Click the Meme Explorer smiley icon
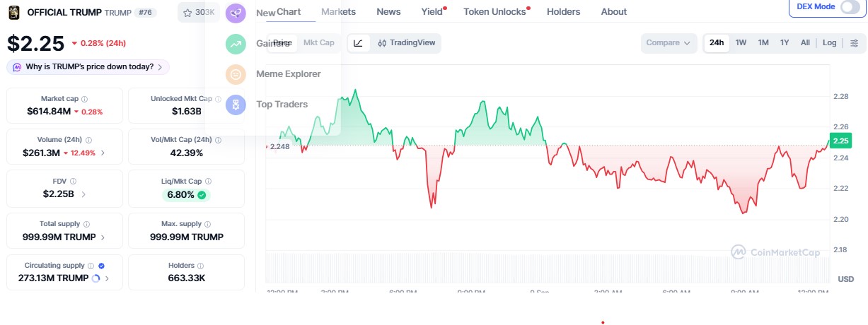868x325 pixels. tap(236, 74)
